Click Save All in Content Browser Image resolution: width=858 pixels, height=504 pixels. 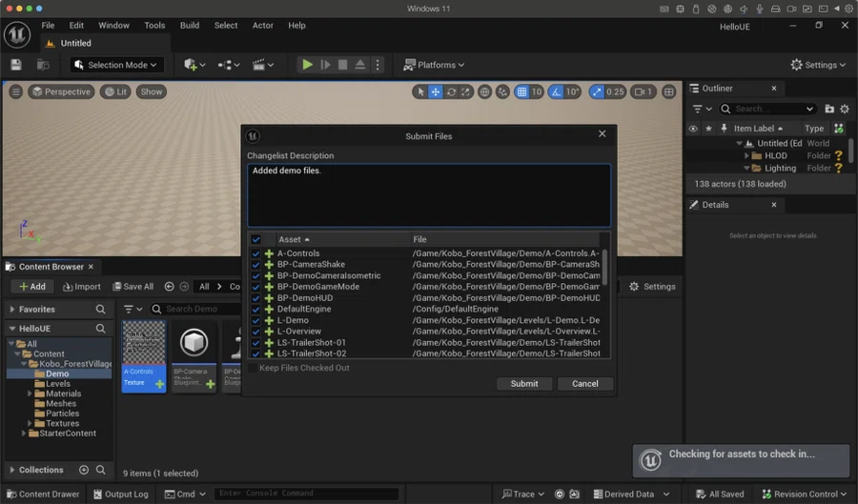[133, 287]
